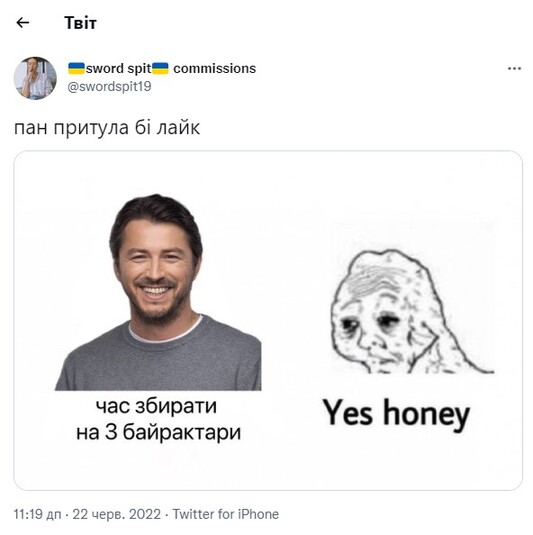The height and width of the screenshot is (535, 533).
Task: Open the three-dot more options menu
Action: click(x=514, y=69)
